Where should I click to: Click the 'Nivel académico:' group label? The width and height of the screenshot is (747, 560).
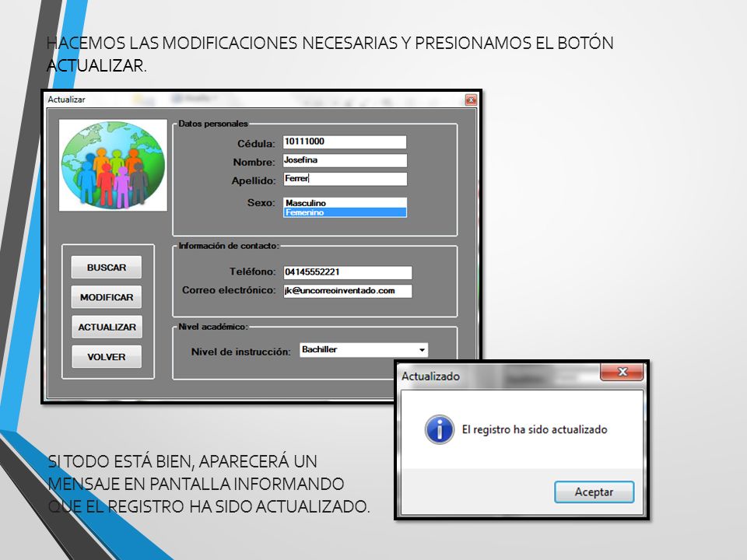213,327
